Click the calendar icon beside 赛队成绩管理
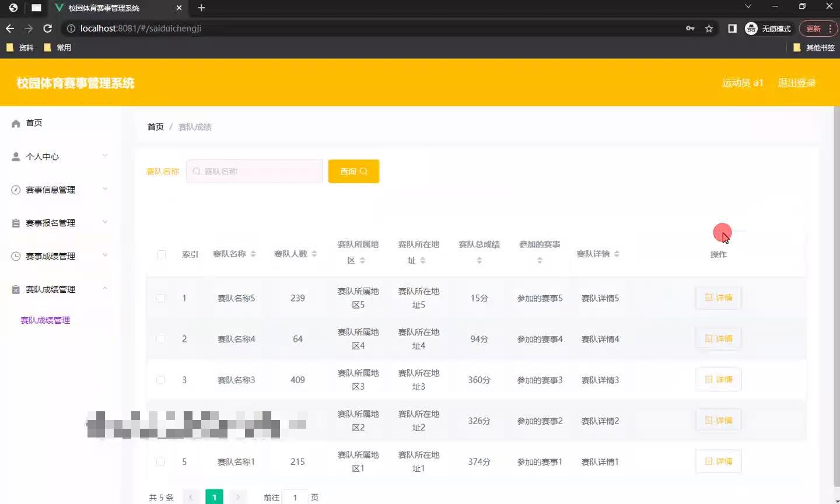The image size is (840, 504). (16, 289)
